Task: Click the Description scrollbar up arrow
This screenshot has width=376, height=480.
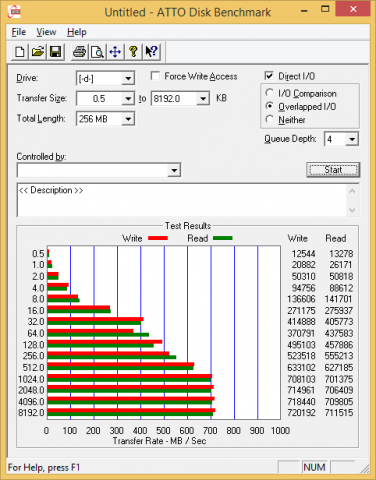Action: tap(352, 191)
